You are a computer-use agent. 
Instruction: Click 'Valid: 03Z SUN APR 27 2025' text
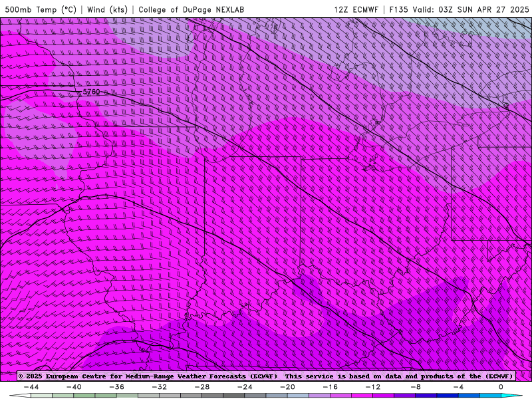coord(471,9)
